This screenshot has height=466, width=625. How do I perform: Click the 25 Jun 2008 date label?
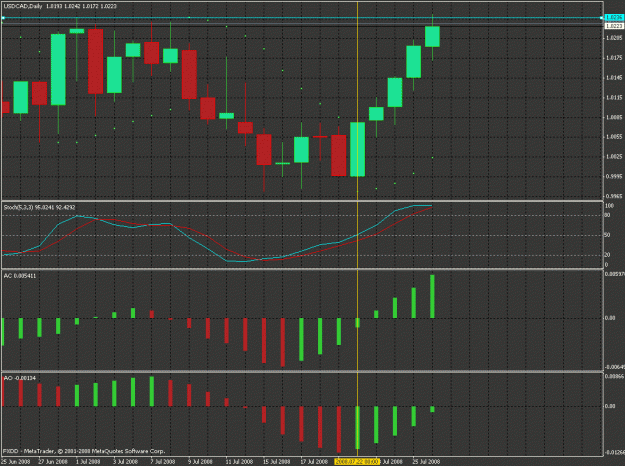pyautogui.click(x=16, y=462)
